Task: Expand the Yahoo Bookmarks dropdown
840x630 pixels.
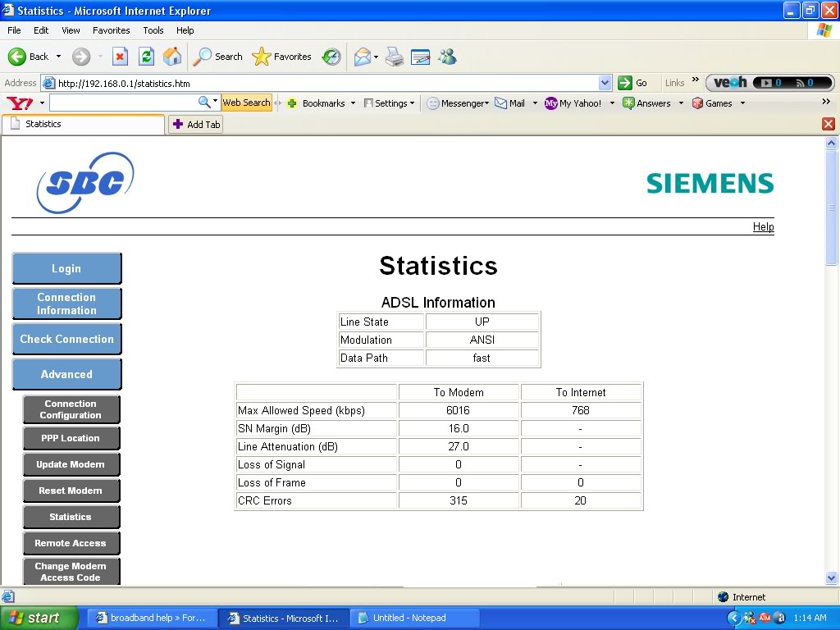Action: pyautogui.click(x=353, y=103)
